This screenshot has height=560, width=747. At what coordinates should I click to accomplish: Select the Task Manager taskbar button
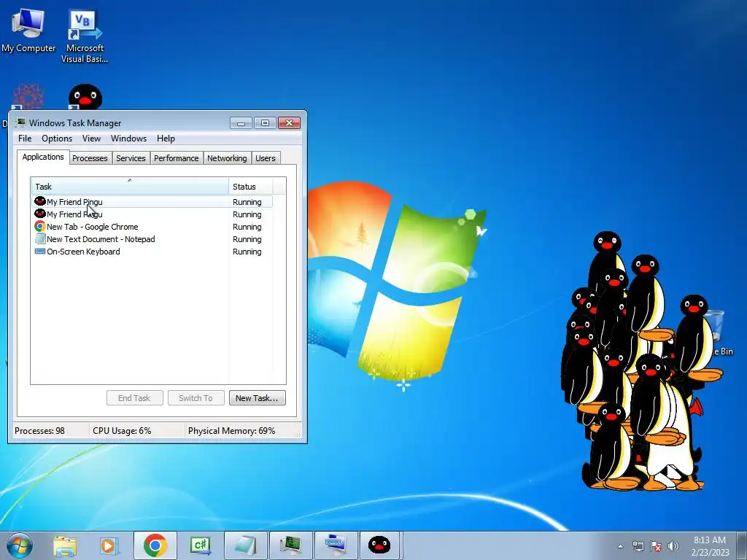pyautogui.click(x=290, y=545)
